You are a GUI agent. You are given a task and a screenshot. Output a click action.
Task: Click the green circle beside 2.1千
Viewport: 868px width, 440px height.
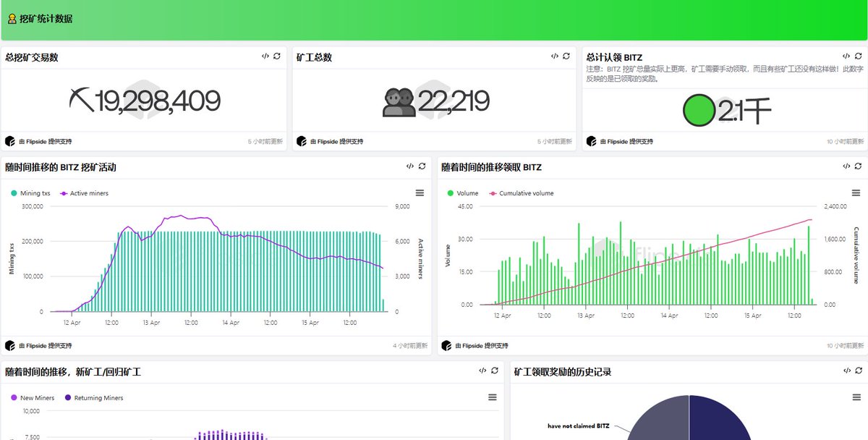pos(699,110)
